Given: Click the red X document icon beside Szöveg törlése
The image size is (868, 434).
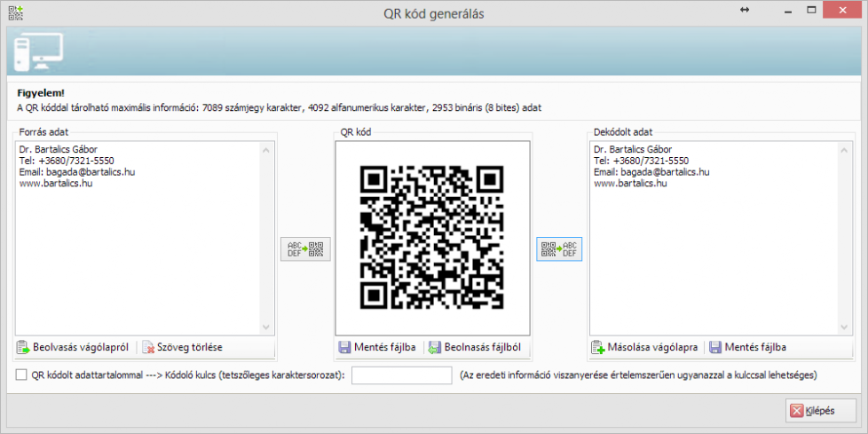Looking at the screenshot, I should pyautogui.click(x=148, y=348).
